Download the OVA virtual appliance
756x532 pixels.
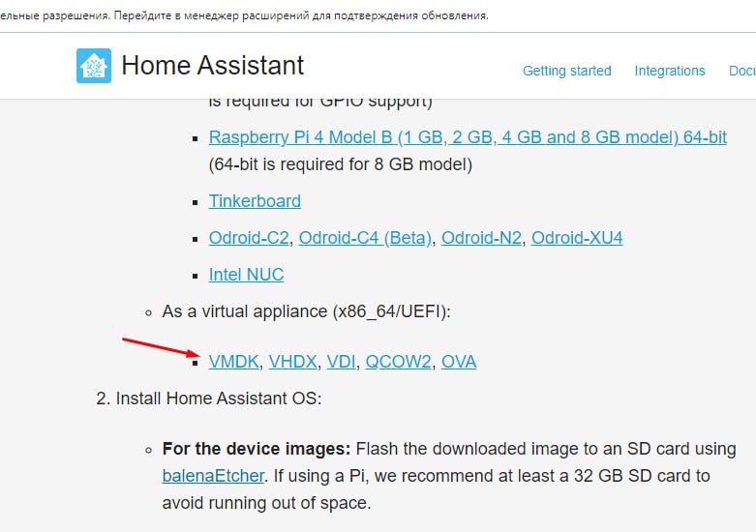coord(459,362)
